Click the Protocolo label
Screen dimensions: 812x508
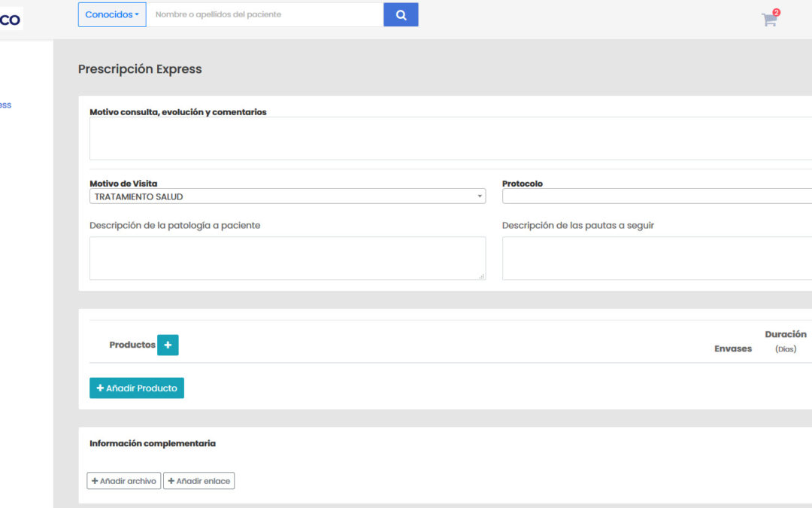pos(523,184)
